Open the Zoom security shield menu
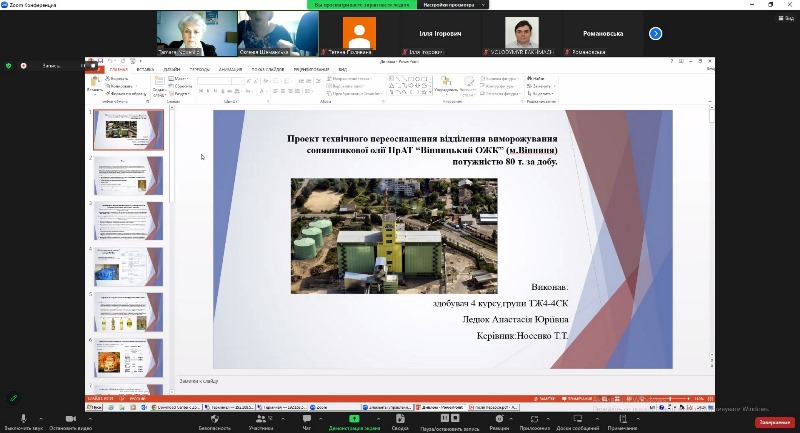 (214, 419)
